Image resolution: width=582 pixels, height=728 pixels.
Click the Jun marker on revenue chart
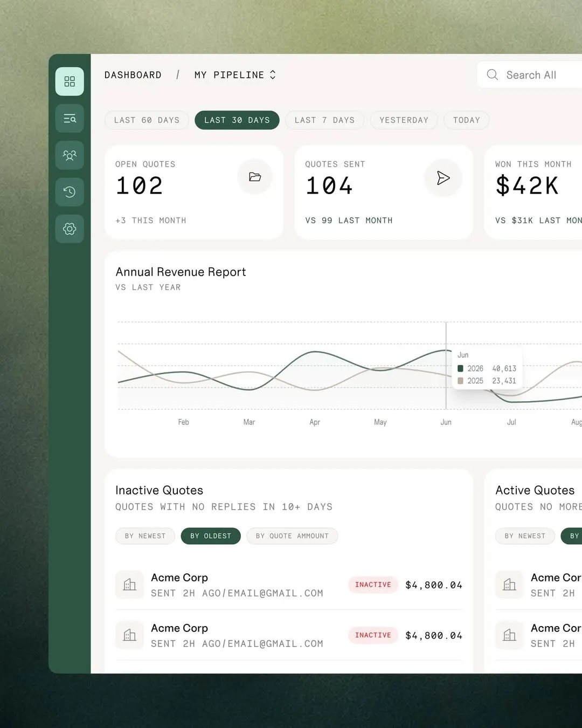click(446, 422)
